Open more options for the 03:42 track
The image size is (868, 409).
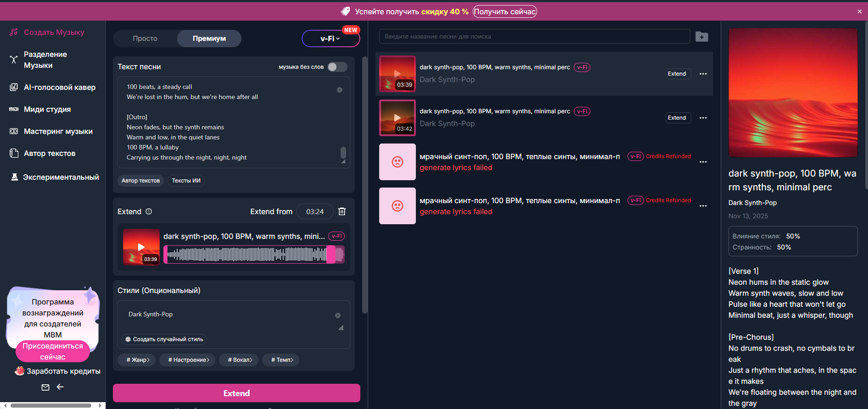[x=703, y=118]
